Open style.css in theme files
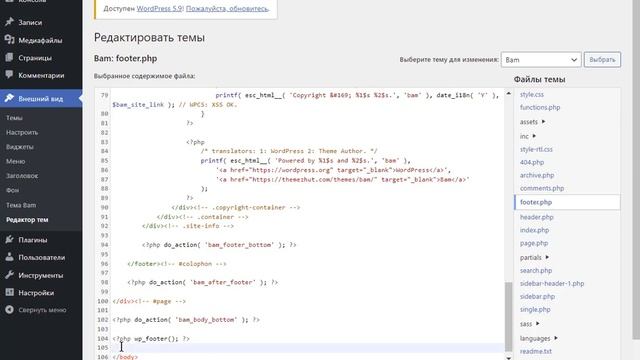 click(531, 94)
